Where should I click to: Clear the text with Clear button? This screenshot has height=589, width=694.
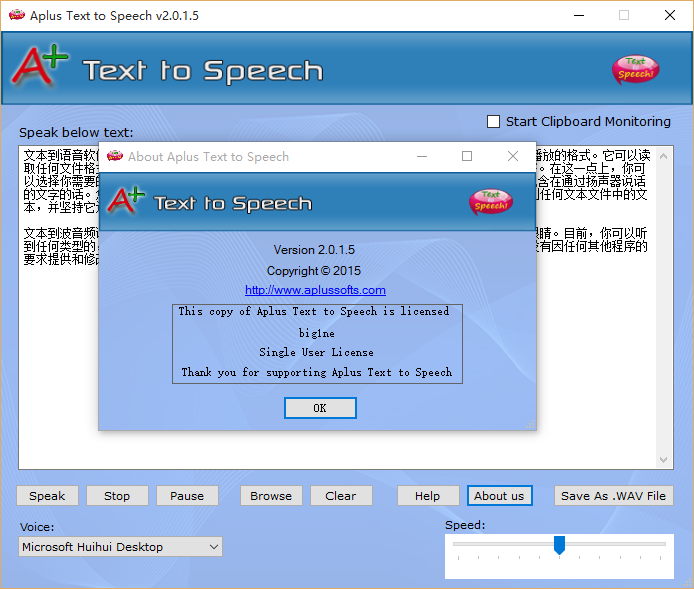tap(341, 496)
